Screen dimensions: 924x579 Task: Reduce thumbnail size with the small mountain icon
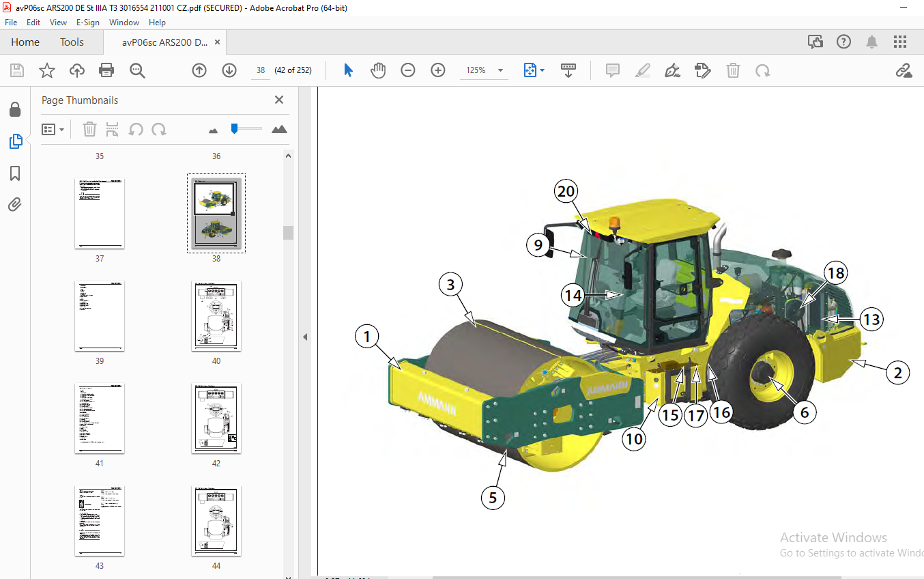[213, 130]
